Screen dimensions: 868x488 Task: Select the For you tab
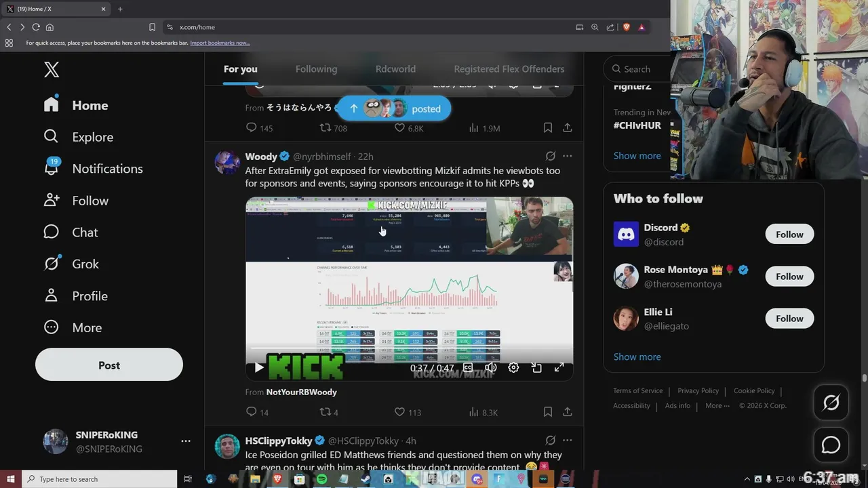point(241,69)
